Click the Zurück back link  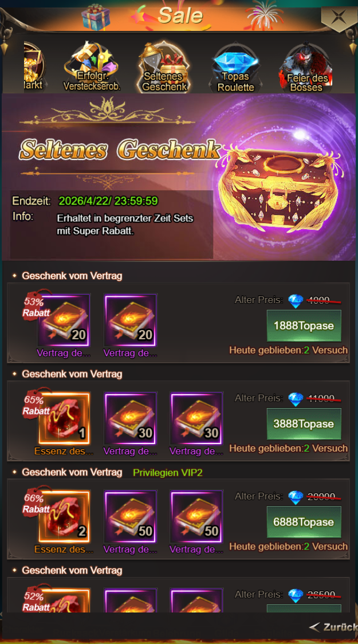click(x=333, y=627)
